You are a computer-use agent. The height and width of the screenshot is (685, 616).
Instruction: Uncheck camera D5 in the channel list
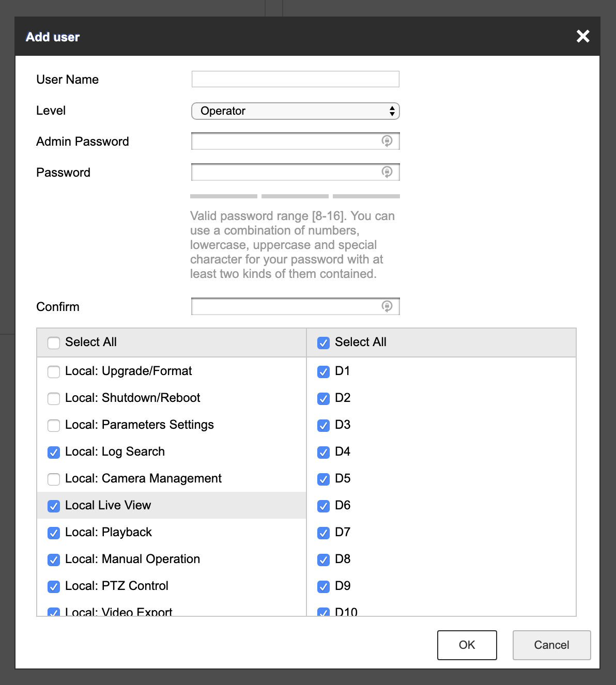324,479
